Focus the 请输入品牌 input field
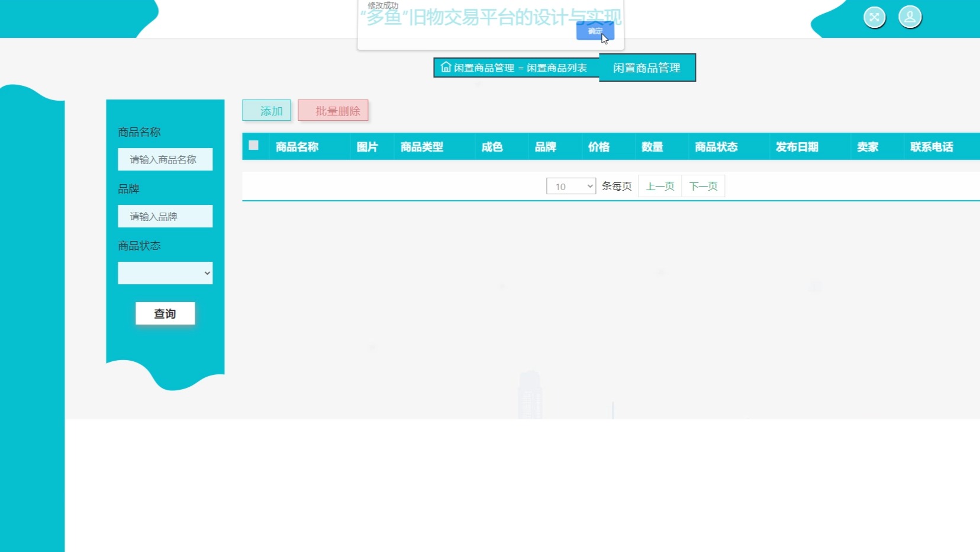The image size is (980, 552). pyautogui.click(x=165, y=216)
